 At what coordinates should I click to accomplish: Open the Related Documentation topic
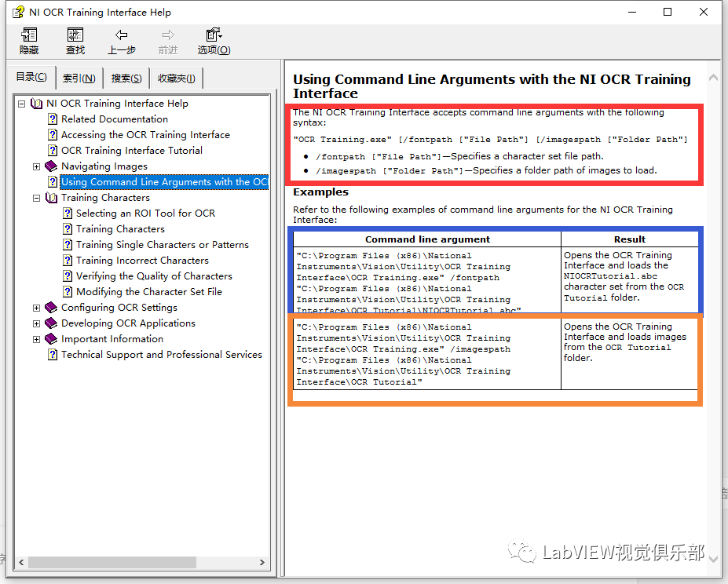pos(115,119)
